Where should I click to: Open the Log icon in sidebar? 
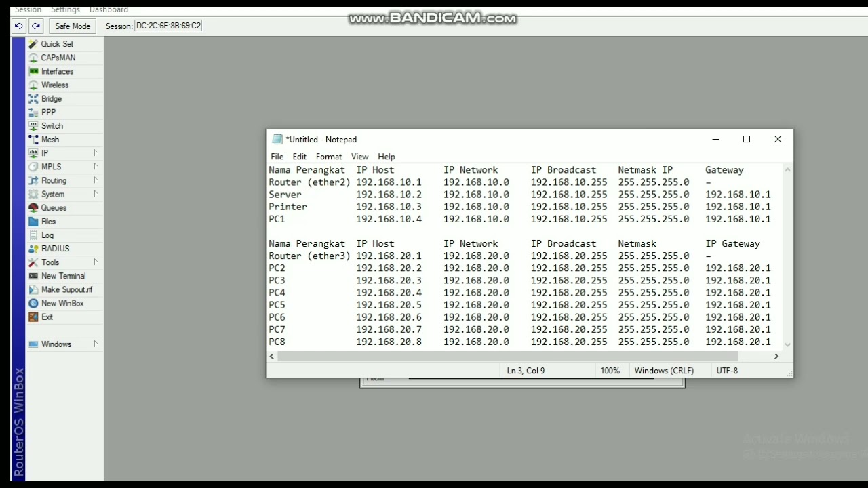tap(33, 235)
